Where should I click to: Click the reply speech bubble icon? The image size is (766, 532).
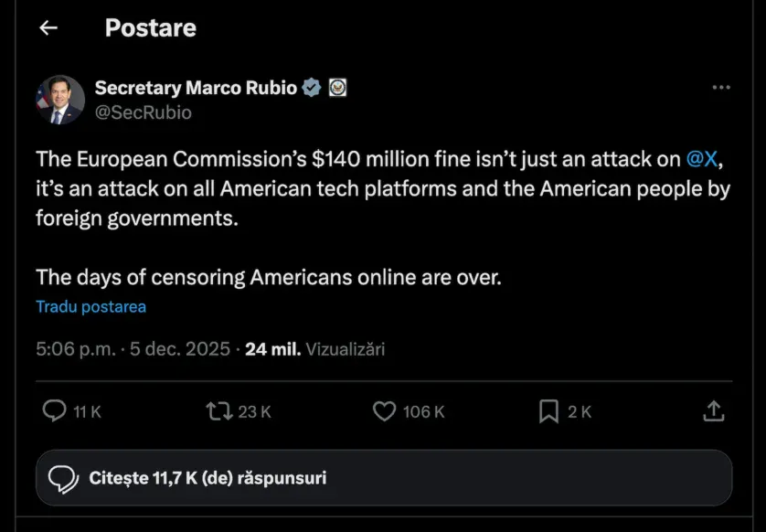(55, 411)
